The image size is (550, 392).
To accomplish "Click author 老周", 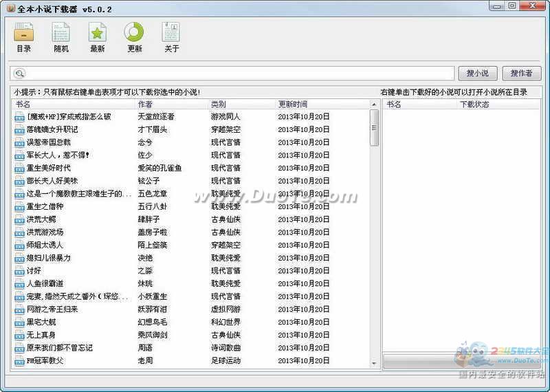I will 145,361.
